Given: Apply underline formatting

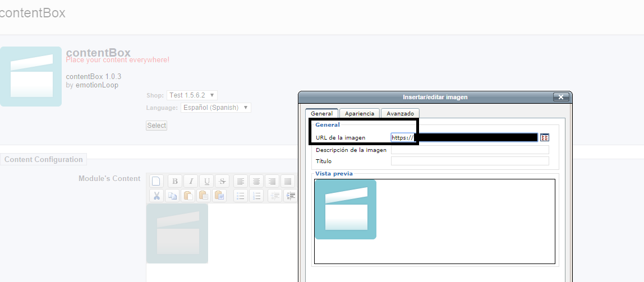Looking at the screenshot, I should point(207,181).
